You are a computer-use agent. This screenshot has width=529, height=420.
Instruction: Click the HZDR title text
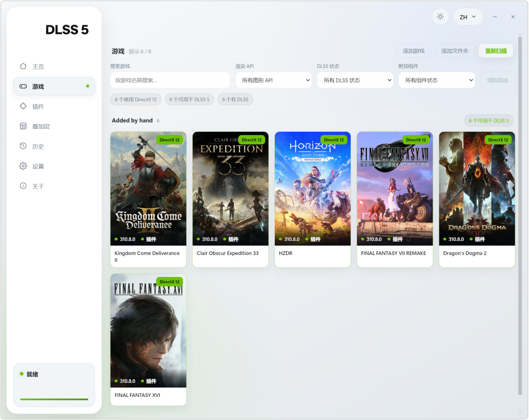coord(286,253)
